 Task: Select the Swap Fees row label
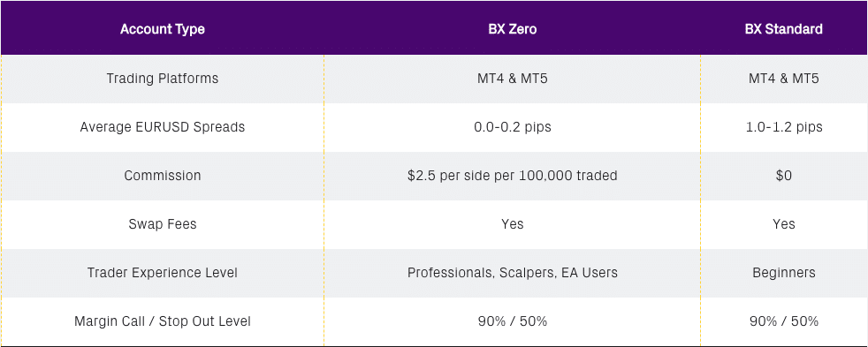pos(162,224)
